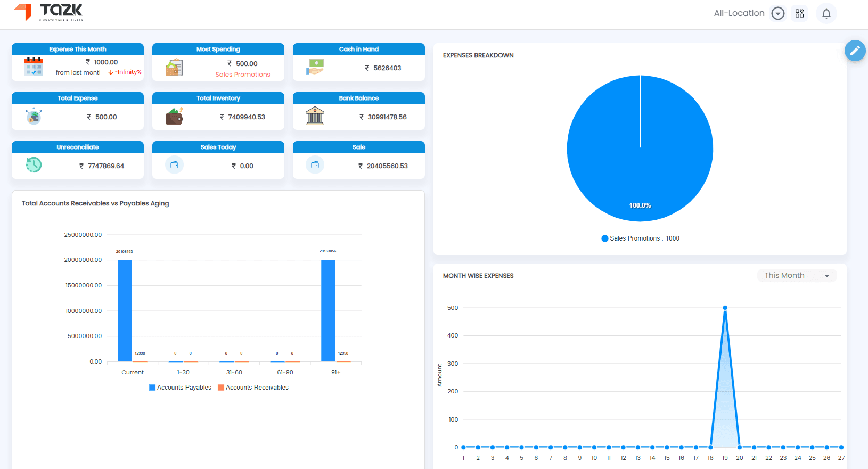Click the Sale card header
868x469 pixels.
coord(359,147)
